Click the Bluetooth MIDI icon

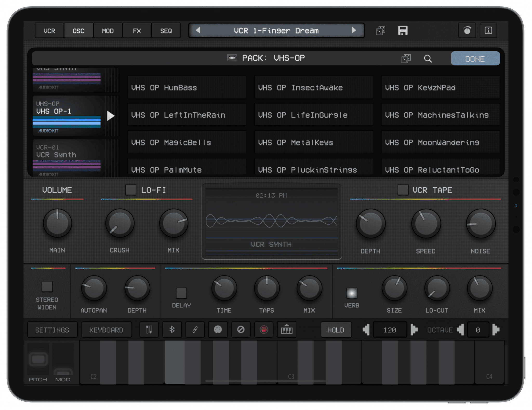172,330
